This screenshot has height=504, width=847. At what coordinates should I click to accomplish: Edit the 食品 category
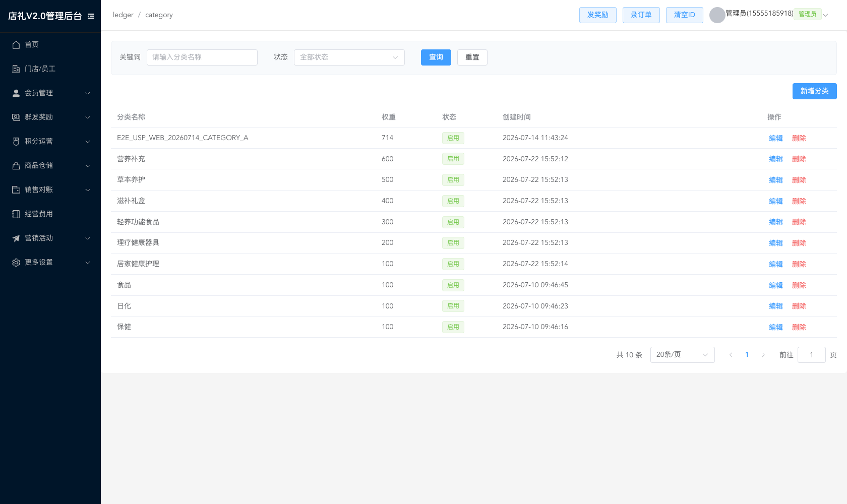pyautogui.click(x=775, y=285)
